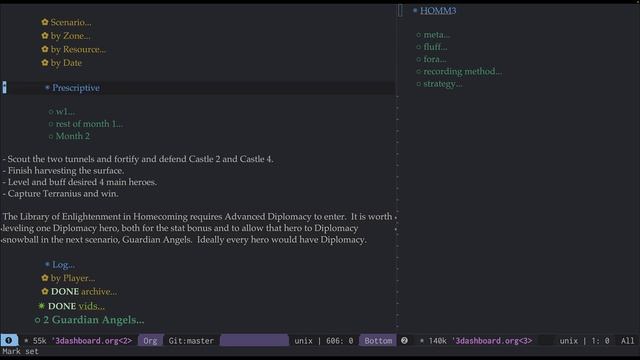This screenshot has width=640, height=360.
Task: Click the circle bullet beside w1...
Action: coord(51,112)
